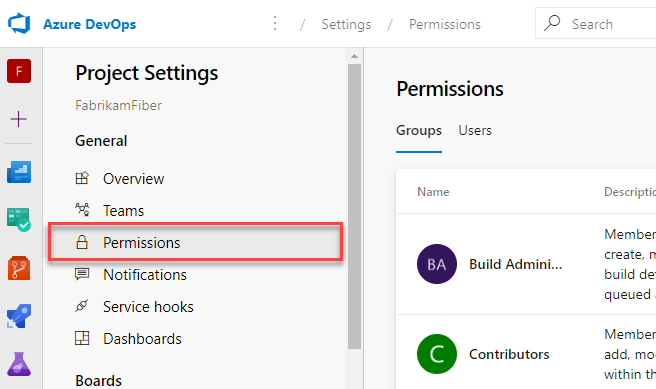This screenshot has width=656, height=389.
Task: Open the Build Admini... group
Action: pos(515,264)
